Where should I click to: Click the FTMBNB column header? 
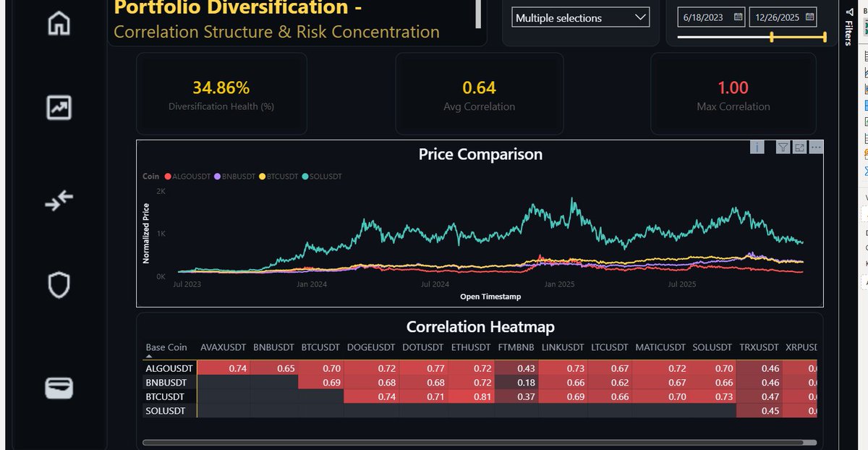tap(516, 347)
